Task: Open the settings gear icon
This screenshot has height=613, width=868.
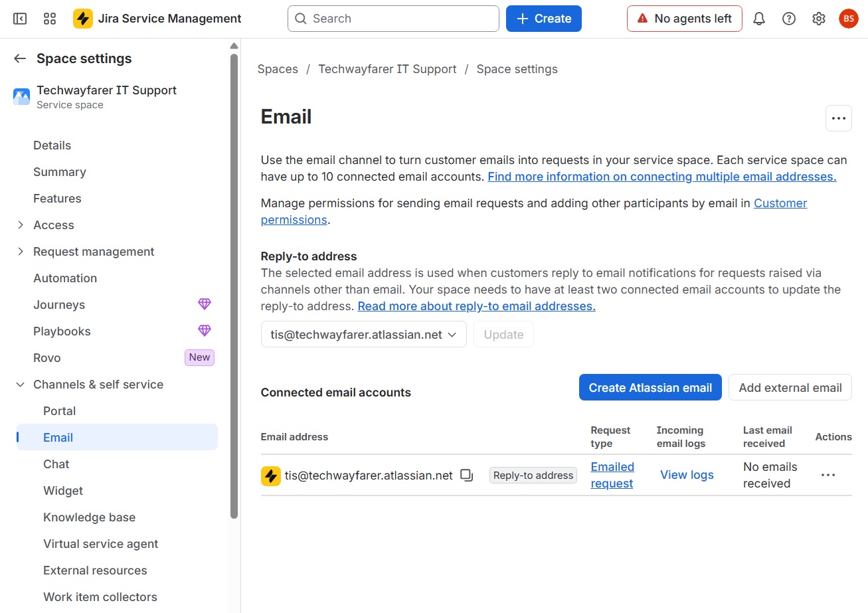Action: point(819,19)
